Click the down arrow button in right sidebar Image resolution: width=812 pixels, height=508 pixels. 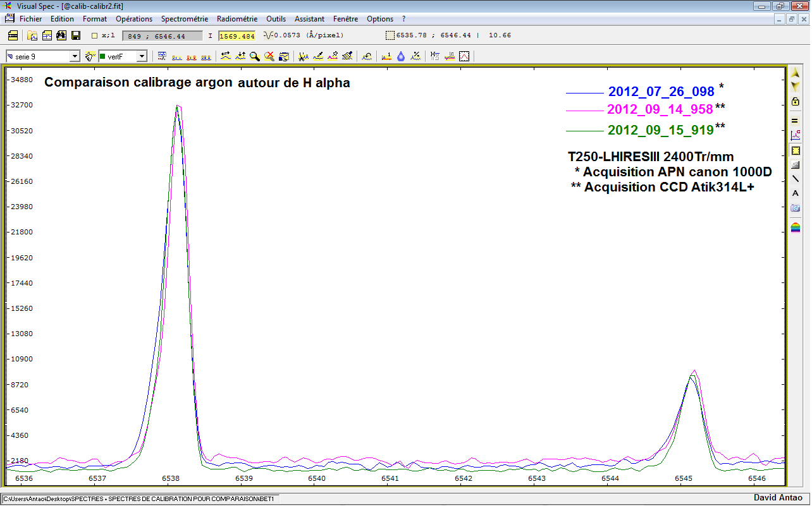pos(796,87)
